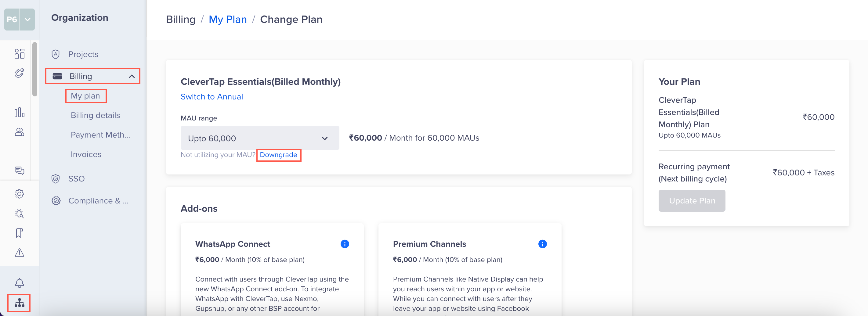Viewport: 868px width, 316px height.
Task: Click the Your Plan heading
Action: pos(679,82)
